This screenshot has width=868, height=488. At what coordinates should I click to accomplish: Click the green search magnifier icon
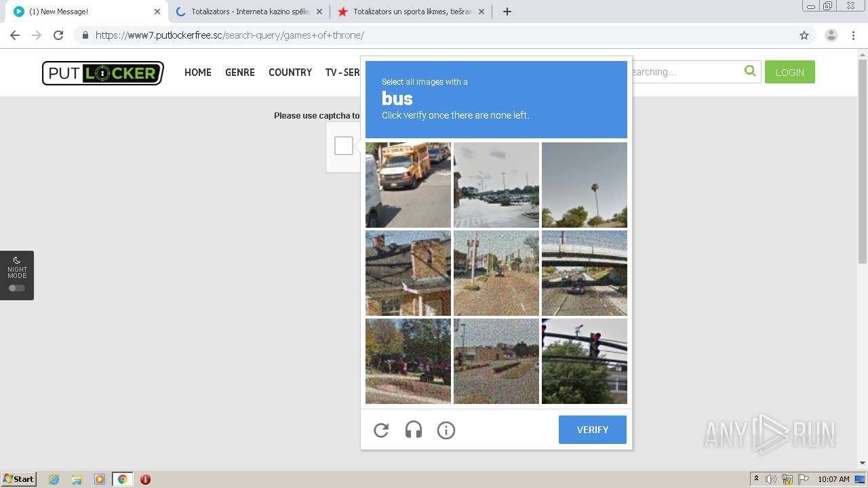[750, 71]
